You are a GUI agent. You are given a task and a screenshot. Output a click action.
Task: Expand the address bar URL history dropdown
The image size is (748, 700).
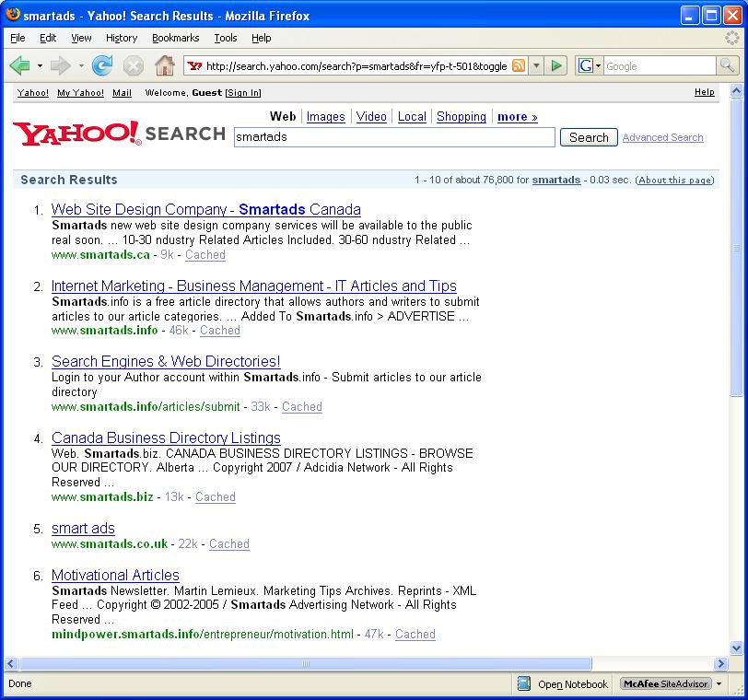536,65
